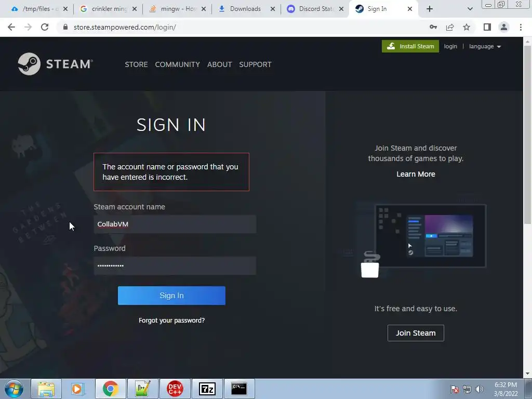
Task: Click the padlock site info icon
Action: 65,27
